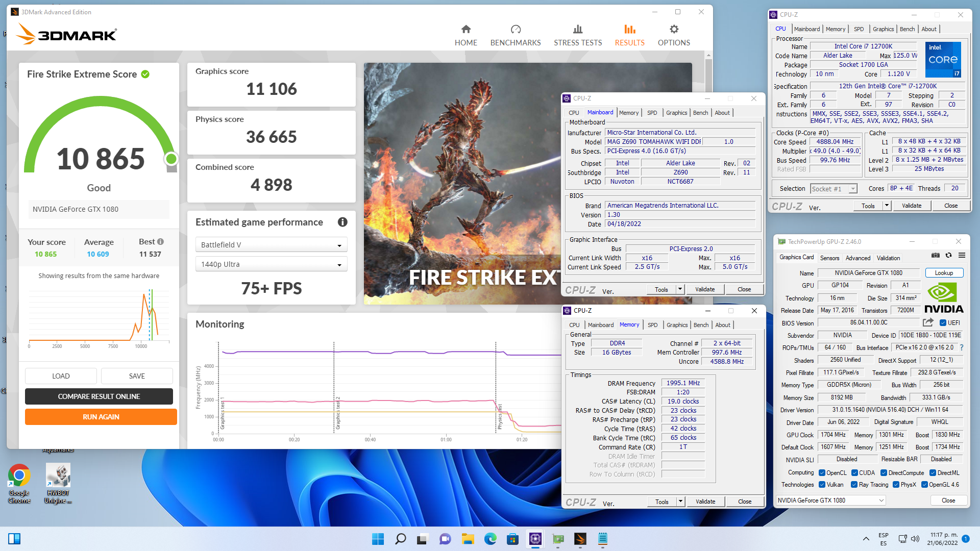Click Validate in CPU-Z Memory window
The width and height of the screenshot is (980, 551).
click(705, 502)
